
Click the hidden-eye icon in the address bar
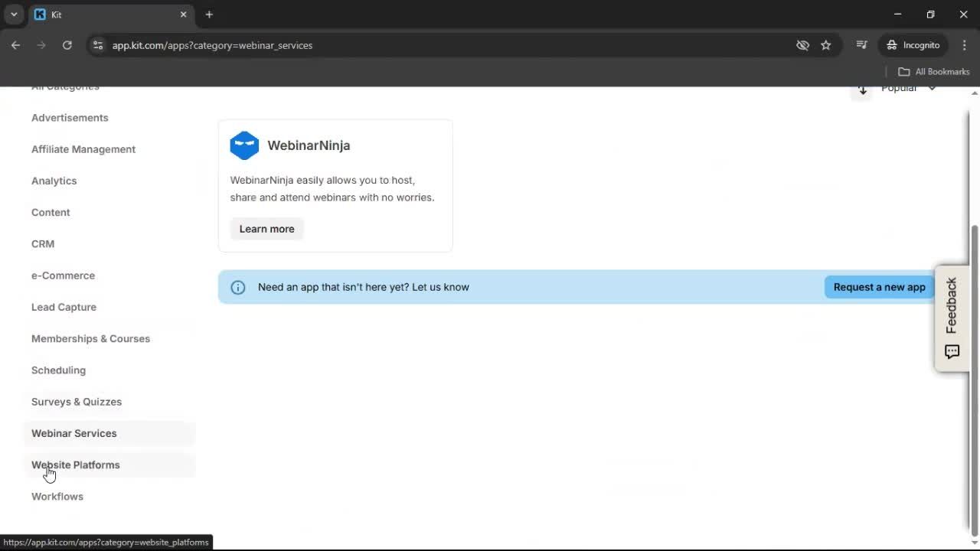pyautogui.click(x=802, y=45)
